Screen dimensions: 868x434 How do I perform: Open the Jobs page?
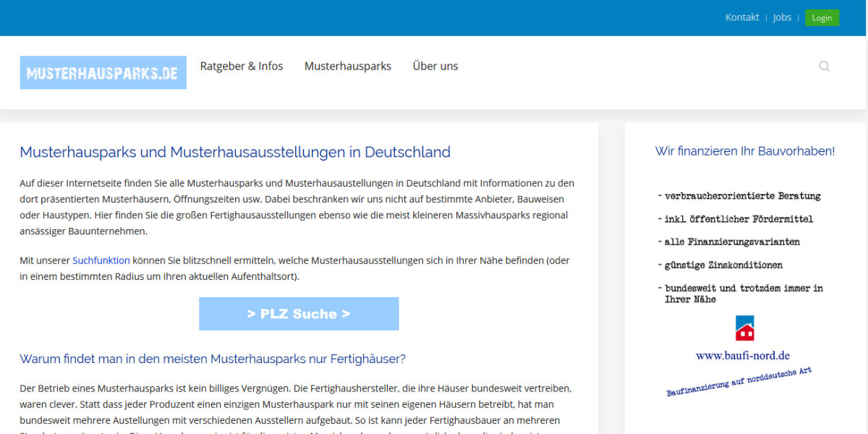(782, 17)
